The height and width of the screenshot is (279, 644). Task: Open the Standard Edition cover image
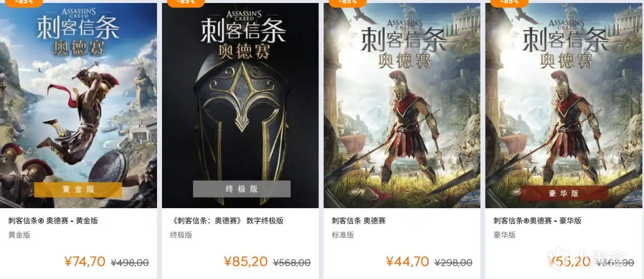[402, 106]
